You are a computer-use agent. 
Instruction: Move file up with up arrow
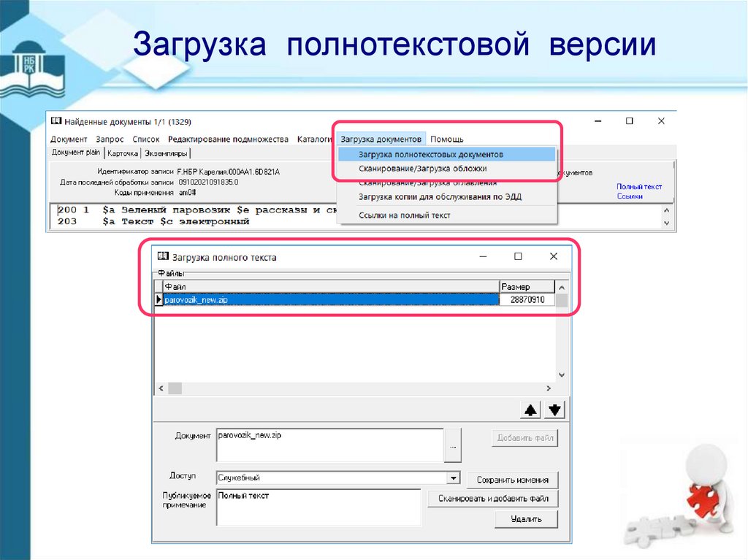click(x=530, y=410)
